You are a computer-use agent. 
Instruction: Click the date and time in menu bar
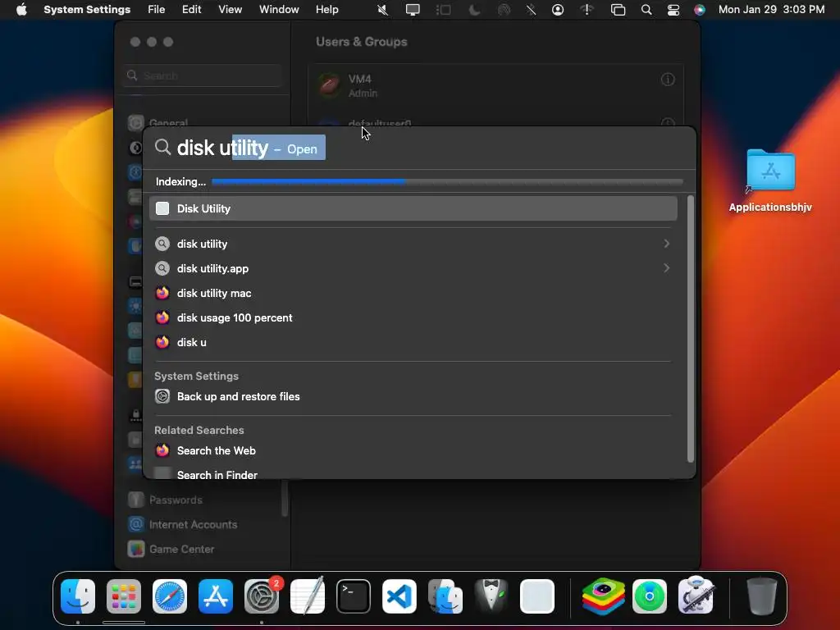point(771,10)
